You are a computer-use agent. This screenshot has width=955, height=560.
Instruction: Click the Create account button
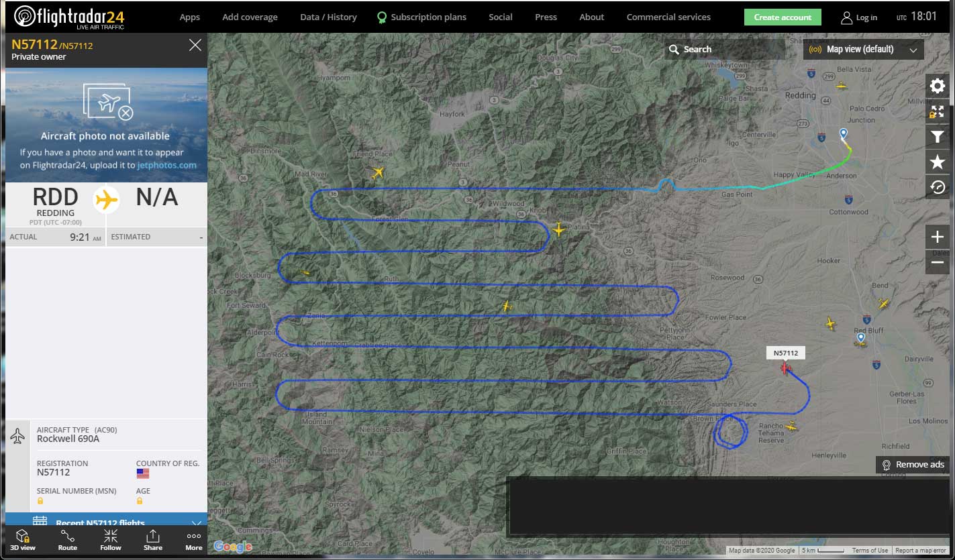tap(783, 17)
